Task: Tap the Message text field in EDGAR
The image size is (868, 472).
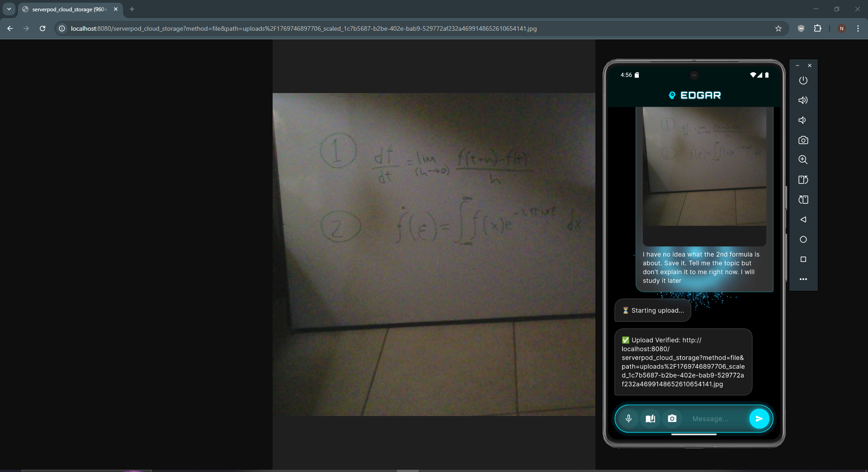Action: pos(717,419)
